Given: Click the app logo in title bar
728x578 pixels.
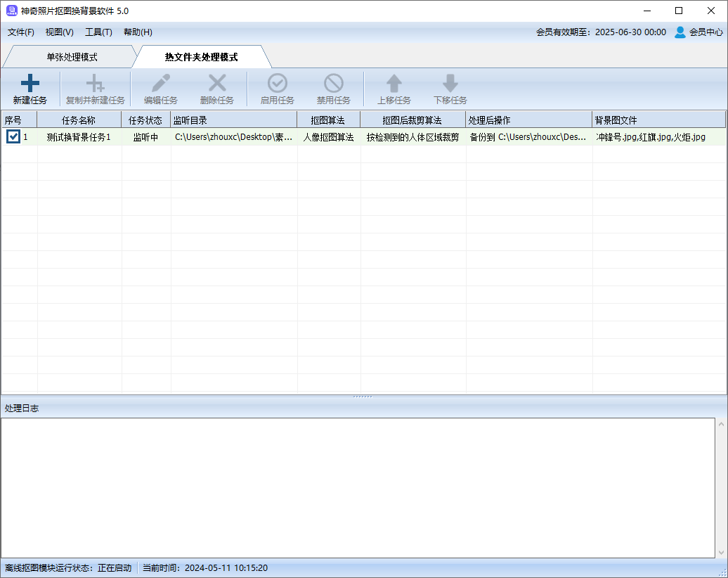Looking at the screenshot, I should pyautogui.click(x=12, y=11).
